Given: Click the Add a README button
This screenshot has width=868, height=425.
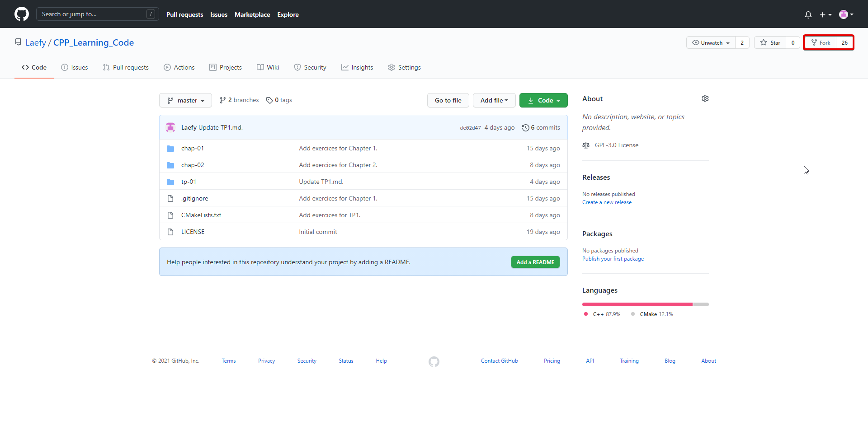Looking at the screenshot, I should [x=535, y=262].
